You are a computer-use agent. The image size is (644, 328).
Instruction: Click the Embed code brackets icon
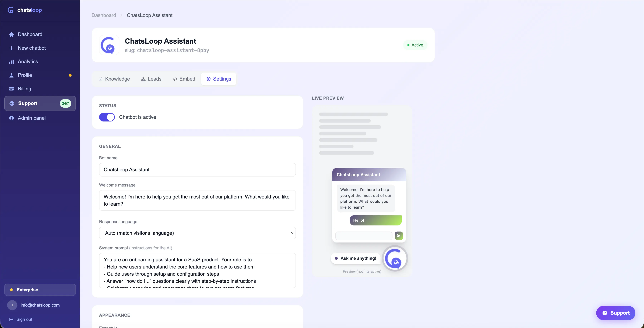click(175, 79)
